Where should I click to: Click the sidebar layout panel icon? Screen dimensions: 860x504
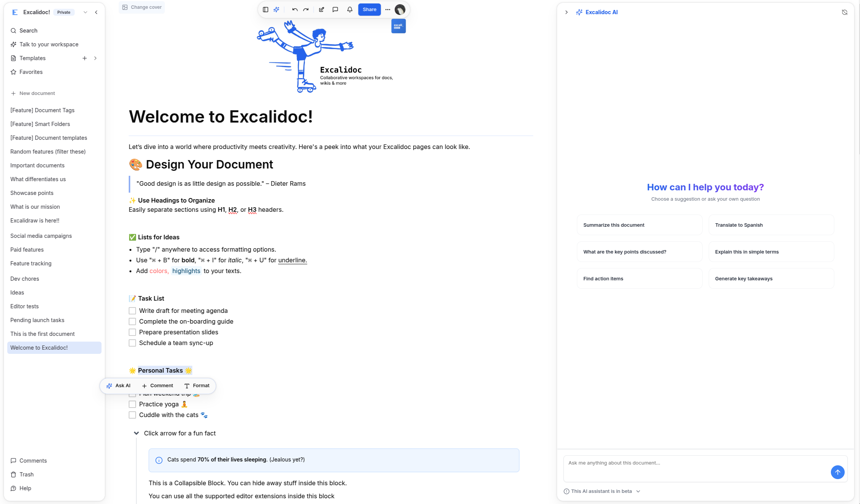(x=265, y=10)
